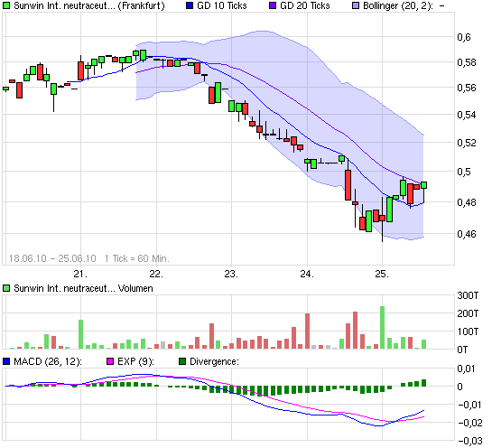Screen dimensions: 492x448
Task: Click the magenta EXP (9) legend swatch
Action: tap(110, 361)
